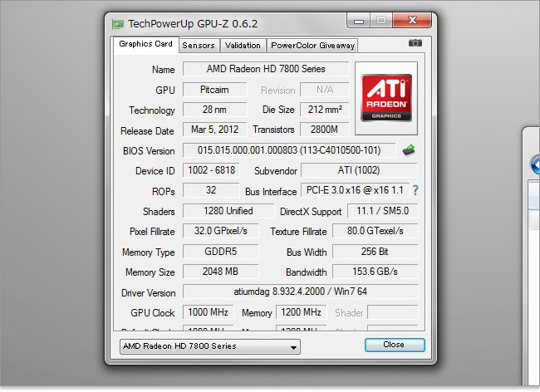Click the BIOS Version value field

[289, 150]
